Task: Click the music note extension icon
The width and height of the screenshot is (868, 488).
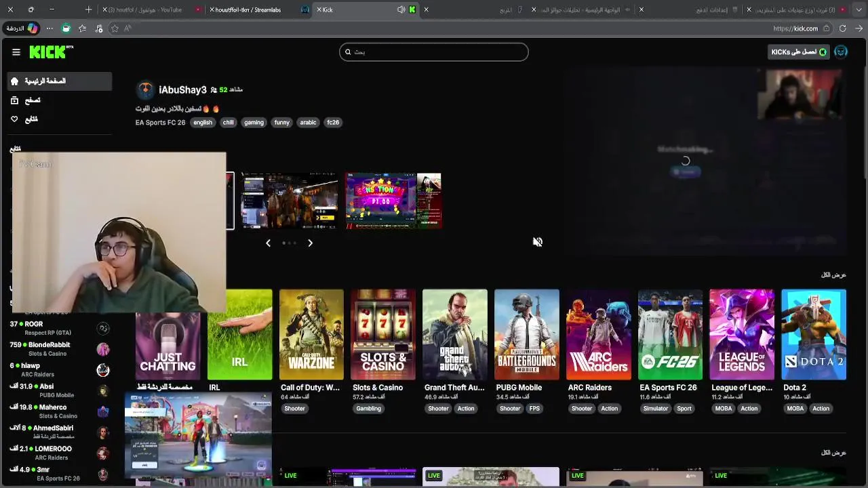Action: [99, 28]
